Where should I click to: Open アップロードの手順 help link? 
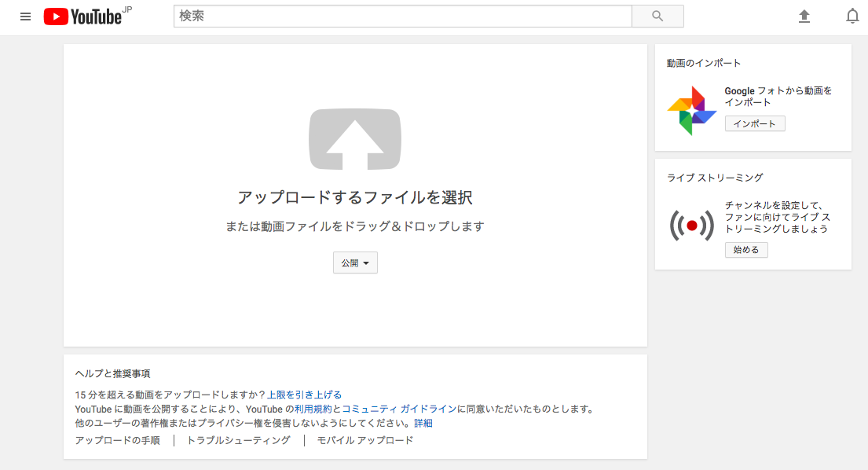pos(118,440)
